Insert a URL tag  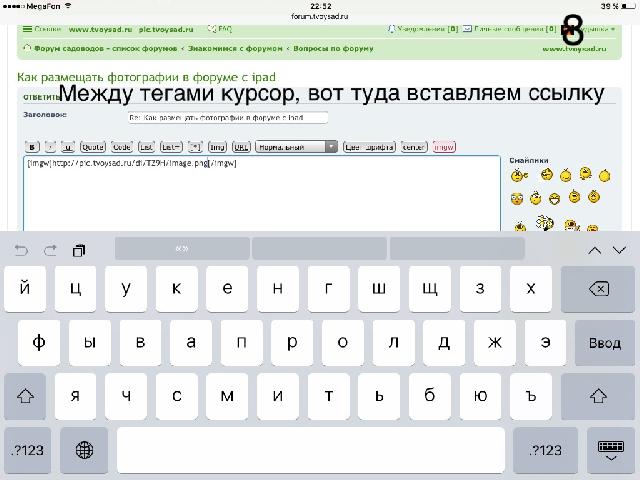[241, 147]
